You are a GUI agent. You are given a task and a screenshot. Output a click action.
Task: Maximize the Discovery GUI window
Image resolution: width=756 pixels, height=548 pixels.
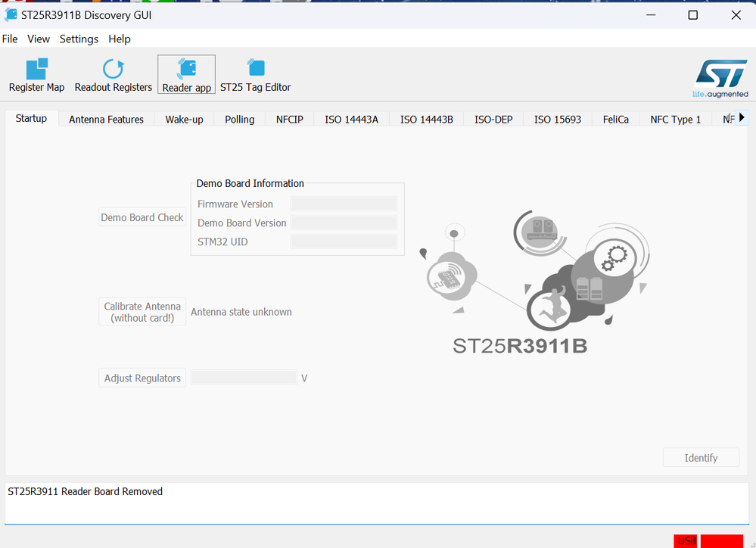click(693, 15)
